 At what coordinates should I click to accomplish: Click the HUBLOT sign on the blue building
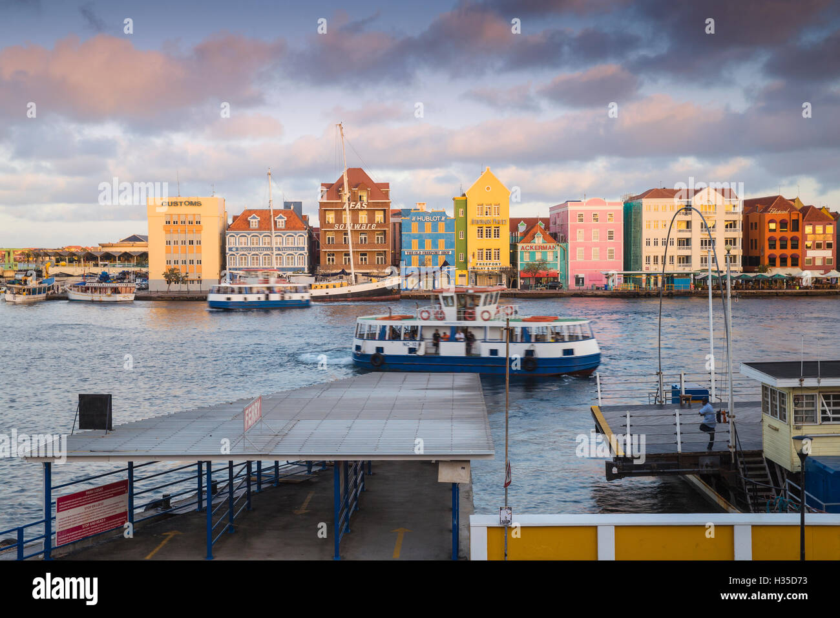(427, 218)
